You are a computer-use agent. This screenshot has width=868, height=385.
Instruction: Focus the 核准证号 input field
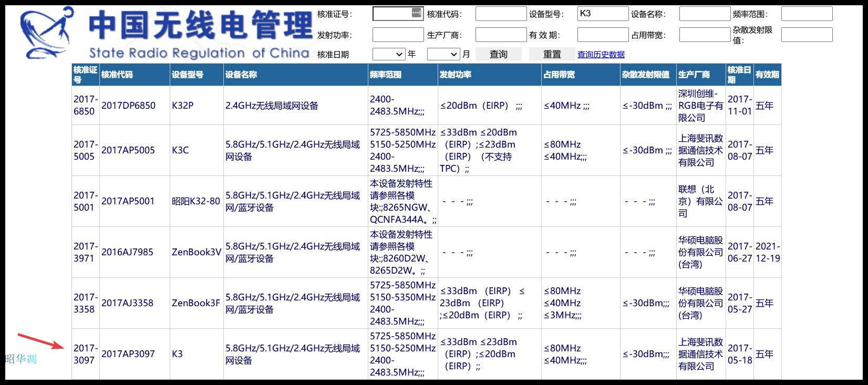point(398,14)
